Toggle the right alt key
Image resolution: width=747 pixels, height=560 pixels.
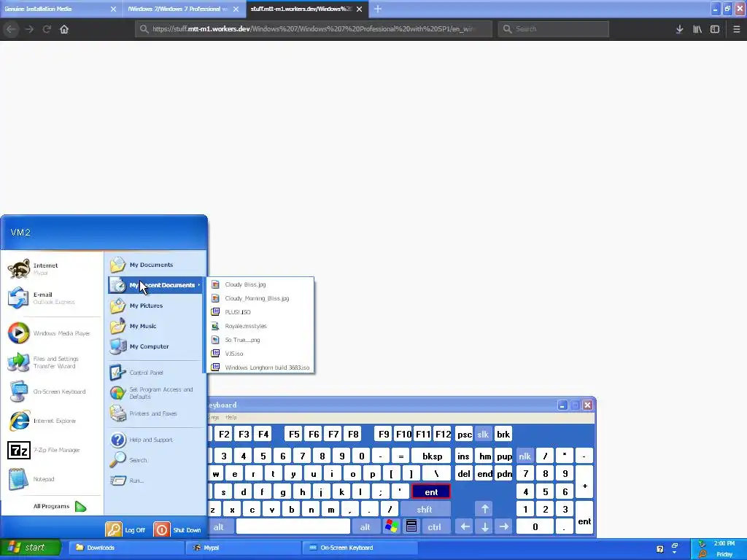click(365, 526)
